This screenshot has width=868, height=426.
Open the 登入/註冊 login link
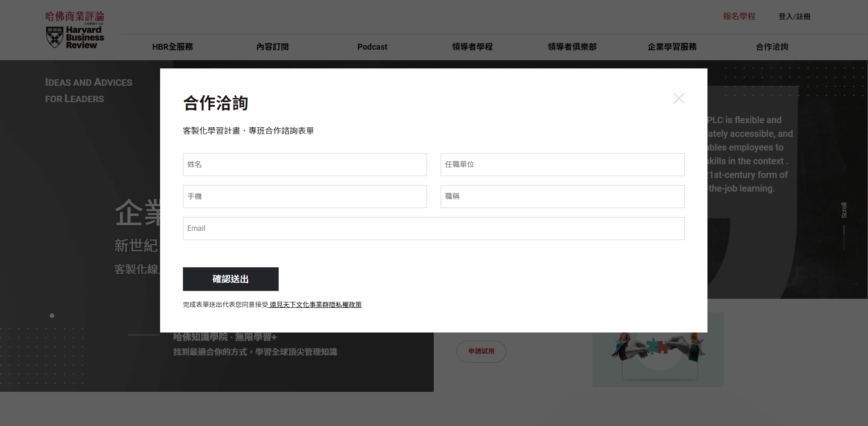pyautogui.click(x=794, y=16)
